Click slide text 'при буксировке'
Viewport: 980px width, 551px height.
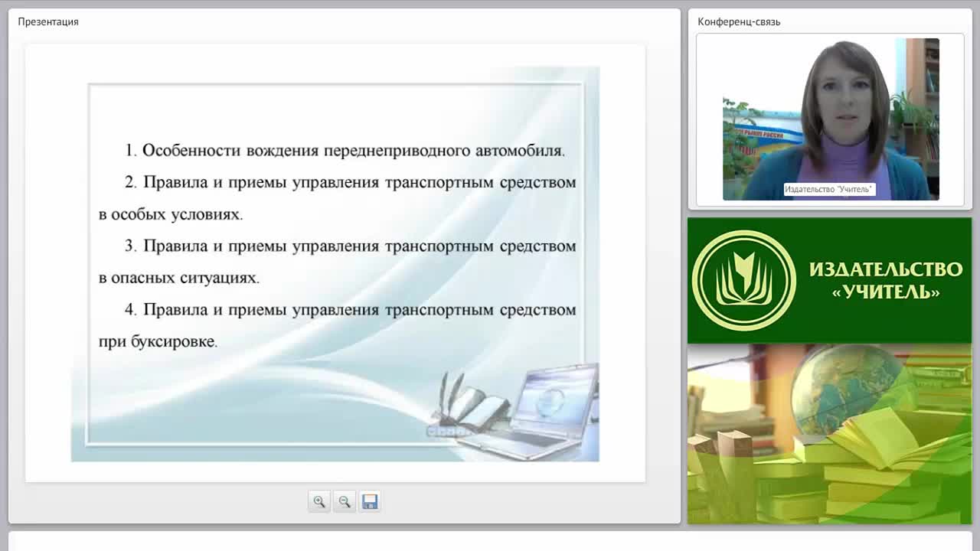pos(158,341)
